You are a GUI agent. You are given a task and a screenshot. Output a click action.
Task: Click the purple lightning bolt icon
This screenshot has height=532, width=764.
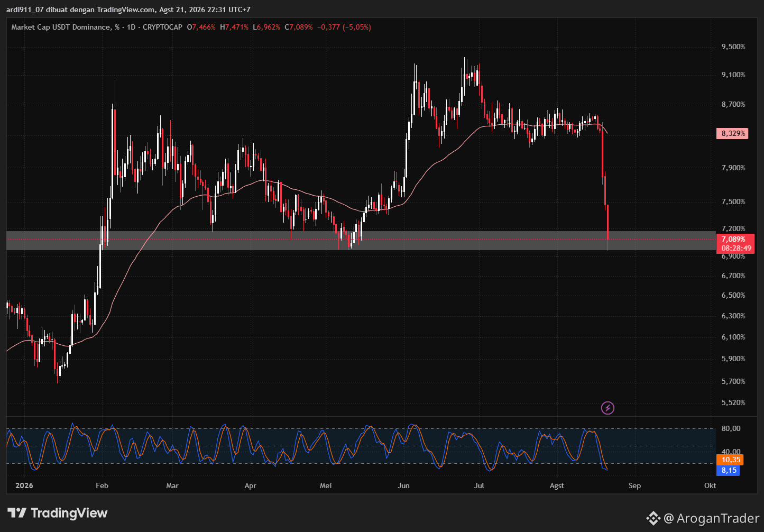608,408
